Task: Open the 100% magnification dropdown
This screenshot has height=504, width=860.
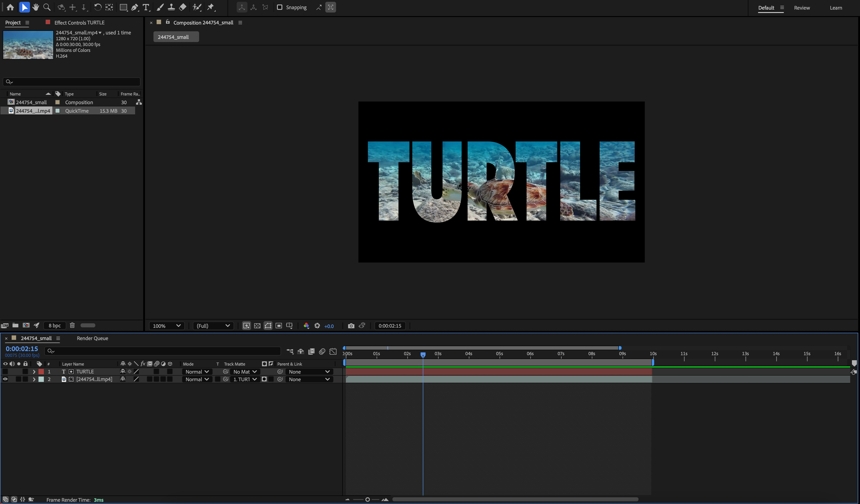Action: (x=166, y=326)
